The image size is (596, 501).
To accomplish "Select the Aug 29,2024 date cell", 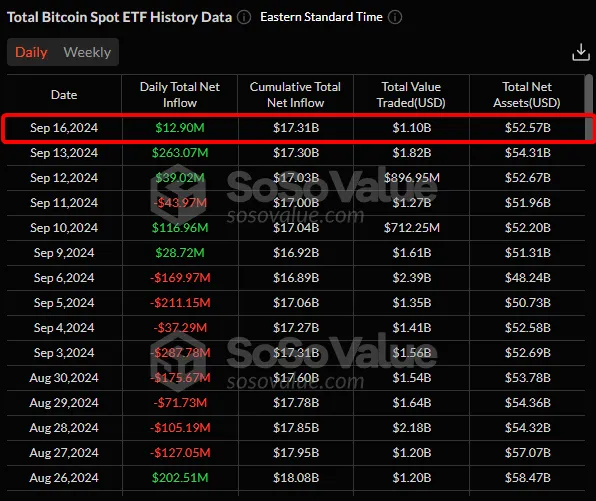I will [64, 403].
